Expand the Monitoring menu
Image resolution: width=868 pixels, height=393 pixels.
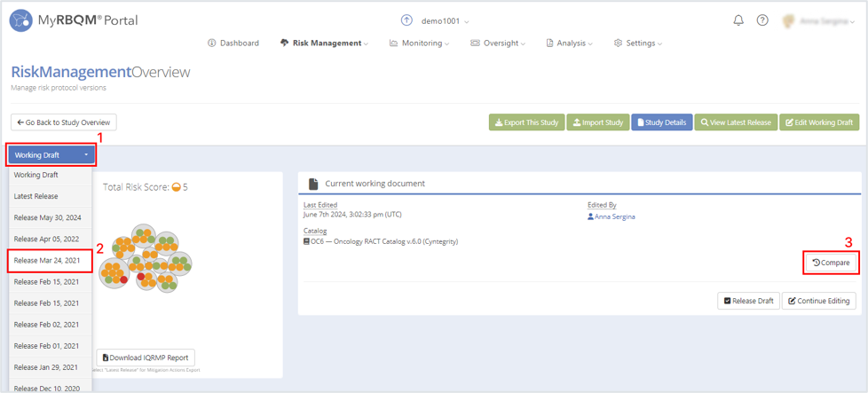(419, 43)
